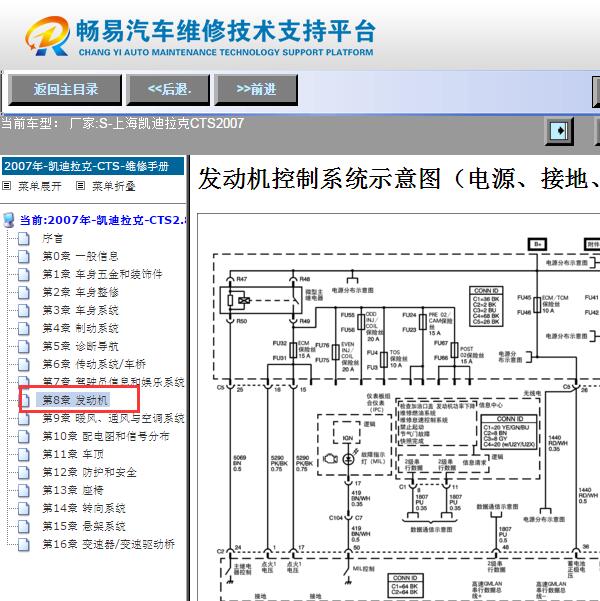Screen dimensions: 600x601
Task: Click the panel toggle arrow icon
Action: click(x=560, y=131)
